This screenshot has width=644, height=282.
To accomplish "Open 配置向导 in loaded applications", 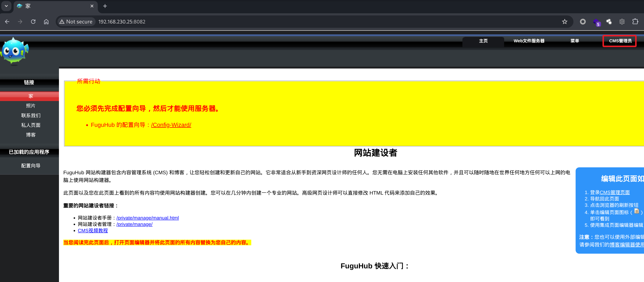I will pyautogui.click(x=30, y=166).
